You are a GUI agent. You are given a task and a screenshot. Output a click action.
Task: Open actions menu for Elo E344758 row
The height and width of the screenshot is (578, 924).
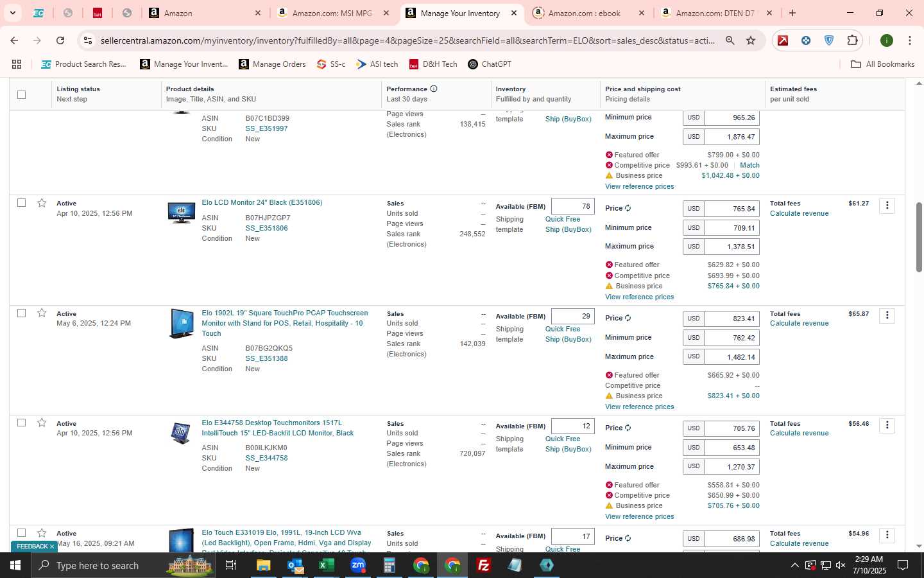887,425
